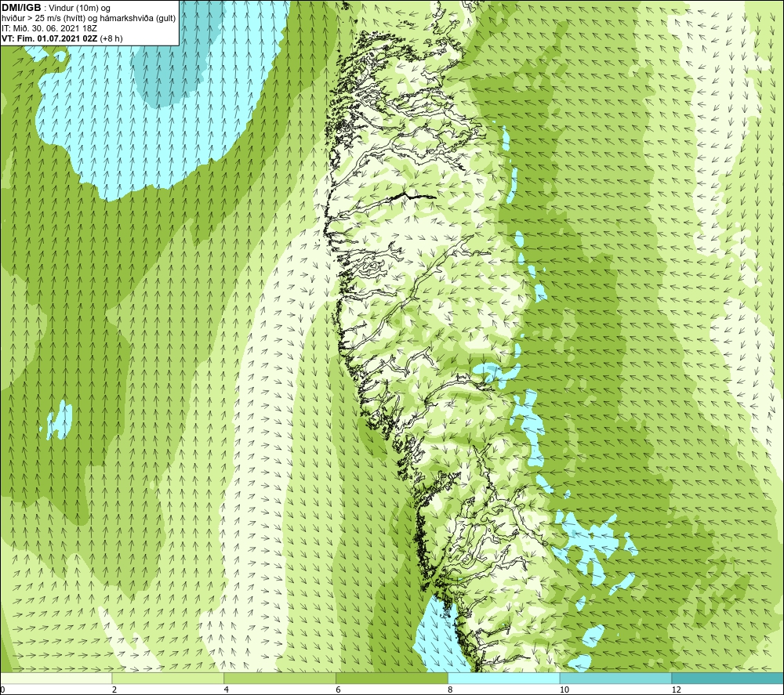Click the "10" label on color scale

pos(564,690)
